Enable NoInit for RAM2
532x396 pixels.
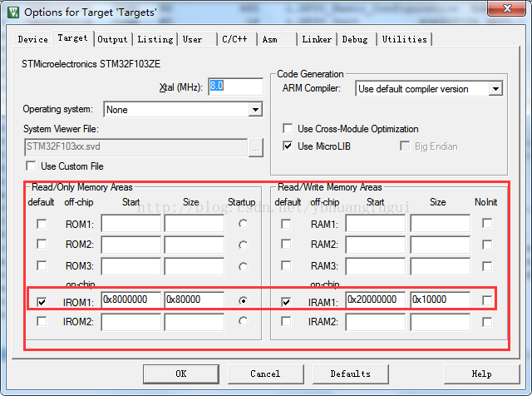487,245
